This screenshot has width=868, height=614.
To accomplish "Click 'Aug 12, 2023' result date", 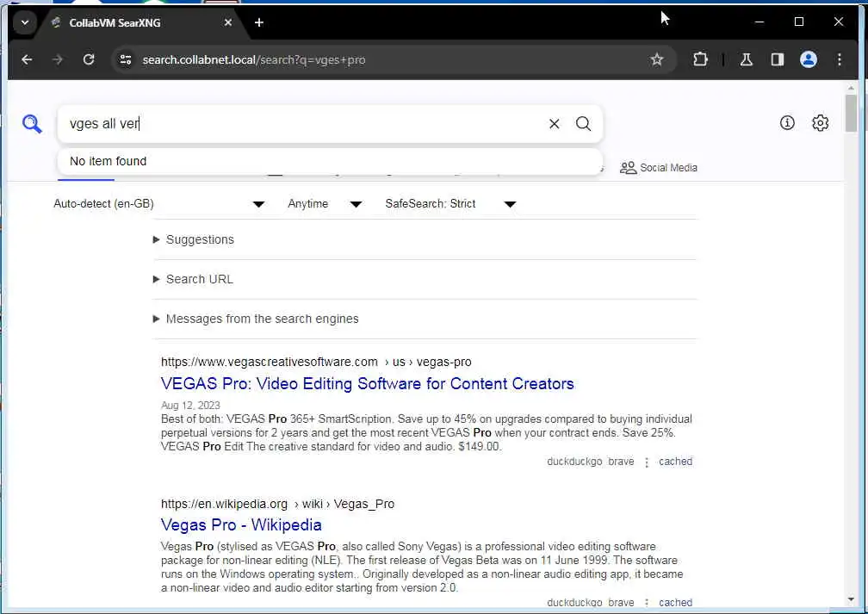I will 190,406.
